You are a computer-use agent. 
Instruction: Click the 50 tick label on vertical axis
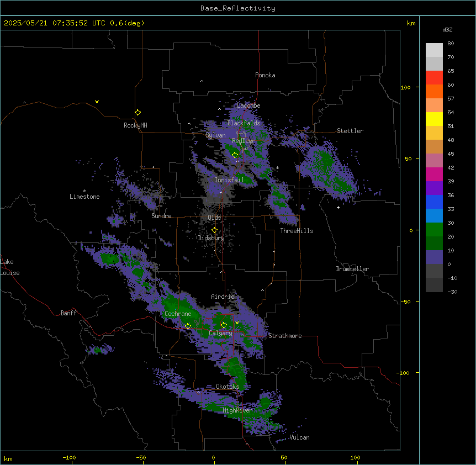coord(408,158)
